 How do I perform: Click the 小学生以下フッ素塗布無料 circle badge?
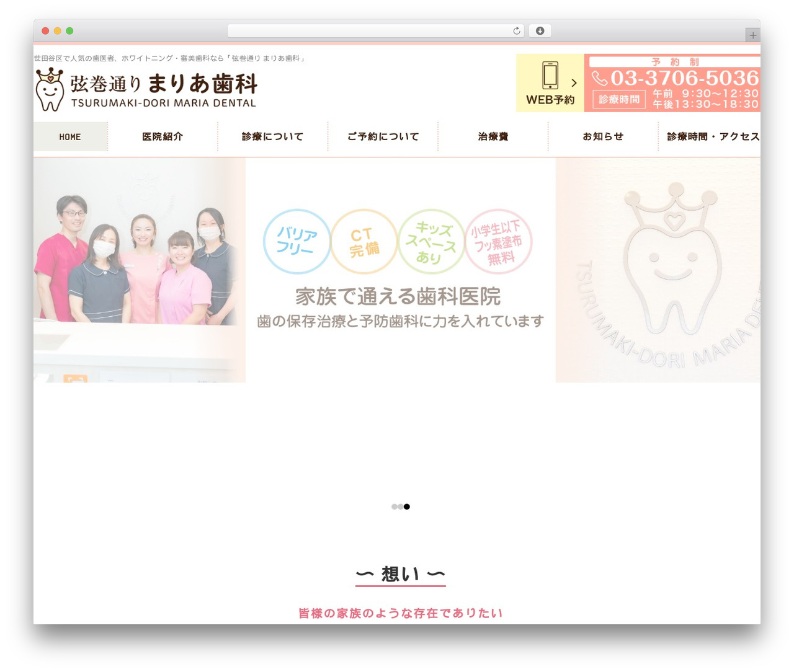[x=498, y=241]
